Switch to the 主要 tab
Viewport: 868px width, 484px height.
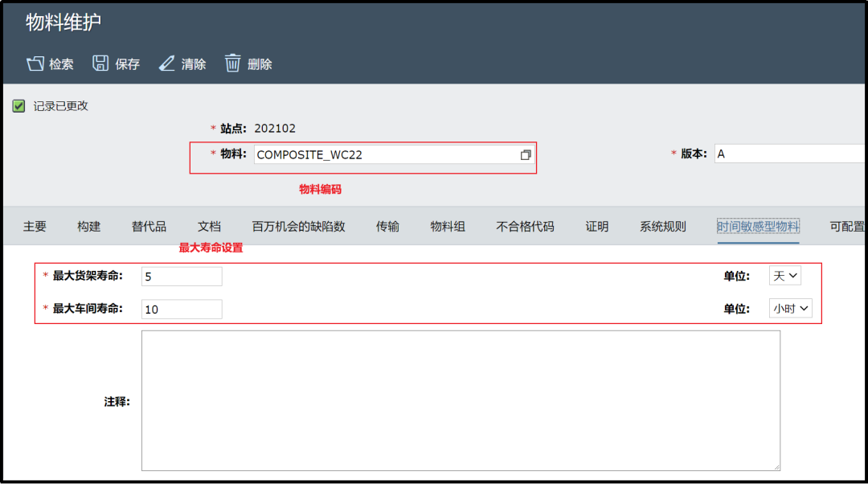coord(35,226)
